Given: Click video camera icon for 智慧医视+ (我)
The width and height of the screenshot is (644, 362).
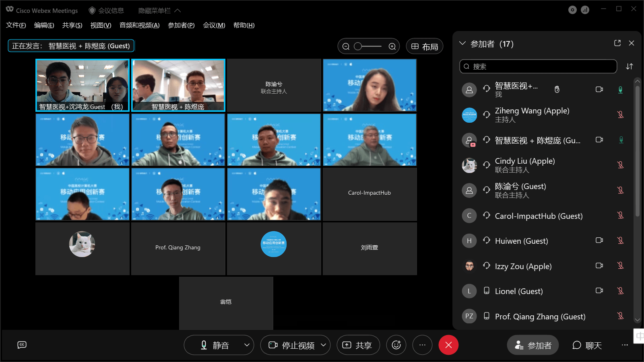Looking at the screenshot, I should [x=599, y=89].
